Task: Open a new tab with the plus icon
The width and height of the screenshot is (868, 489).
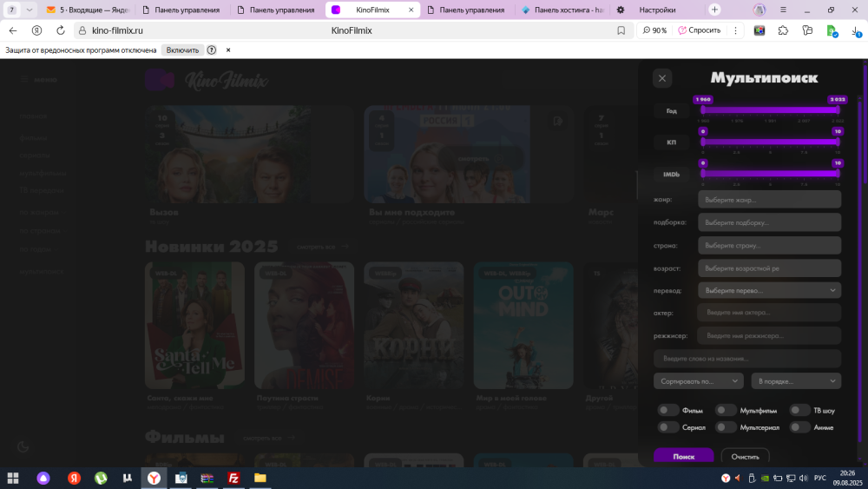Action: [714, 10]
